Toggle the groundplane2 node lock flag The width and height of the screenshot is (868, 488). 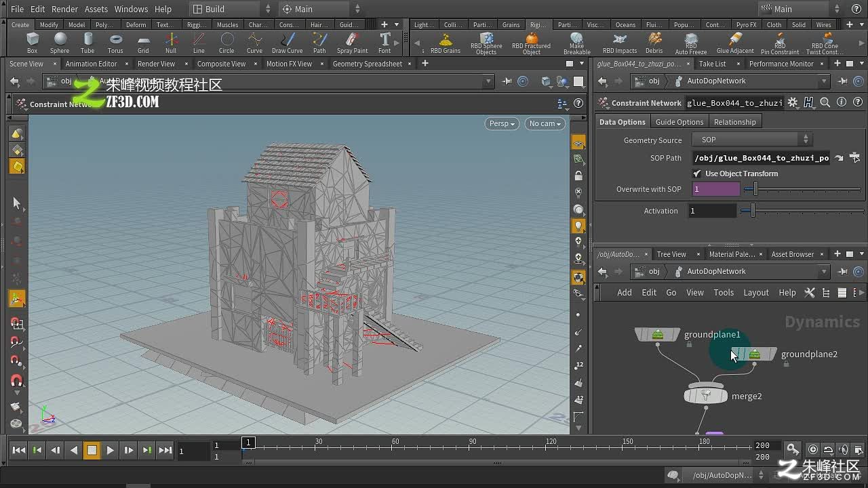click(x=786, y=364)
